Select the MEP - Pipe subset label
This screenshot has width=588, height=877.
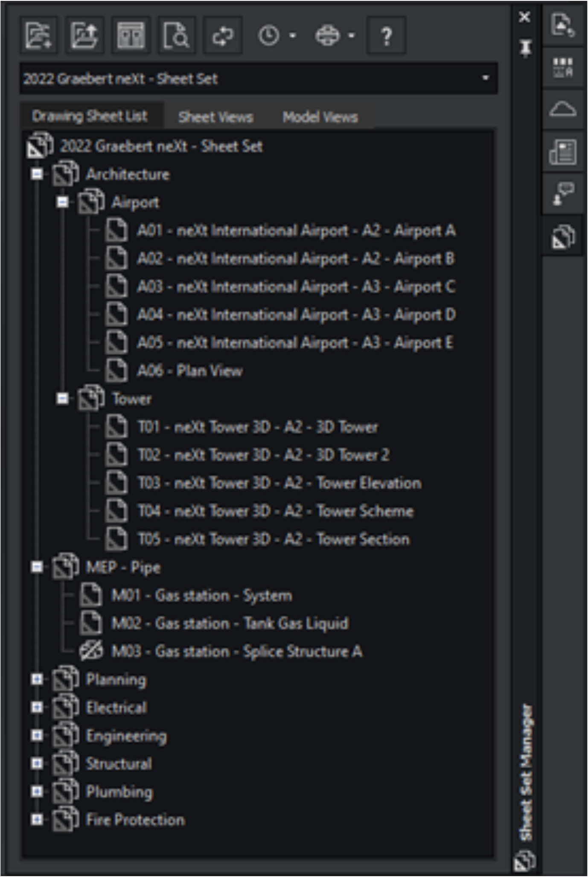coord(123,568)
